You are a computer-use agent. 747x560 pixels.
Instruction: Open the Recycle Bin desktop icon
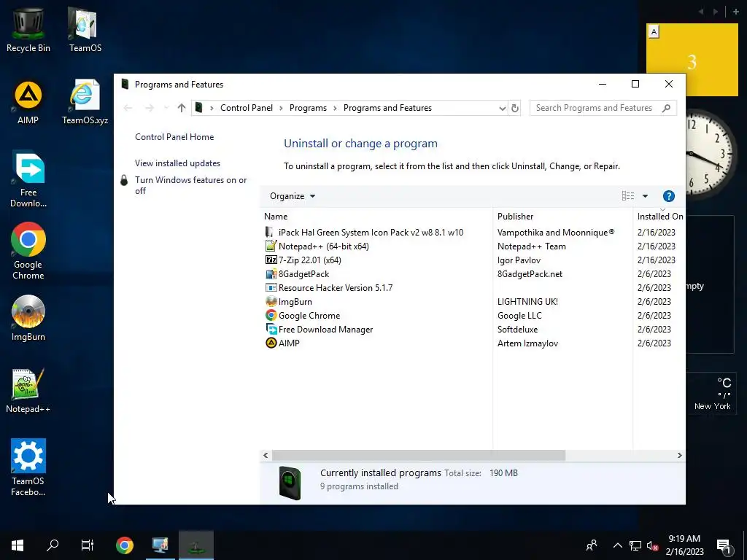pyautogui.click(x=28, y=29)
